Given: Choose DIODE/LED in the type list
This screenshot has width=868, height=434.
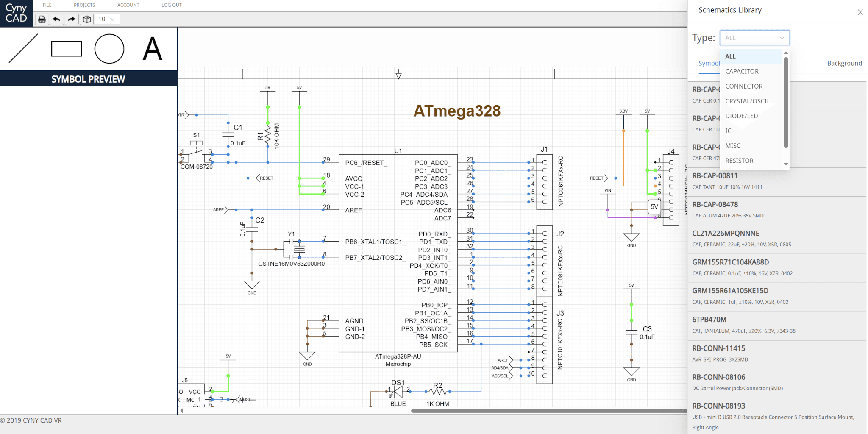Looking at the screenshot, I should (751, 116).
